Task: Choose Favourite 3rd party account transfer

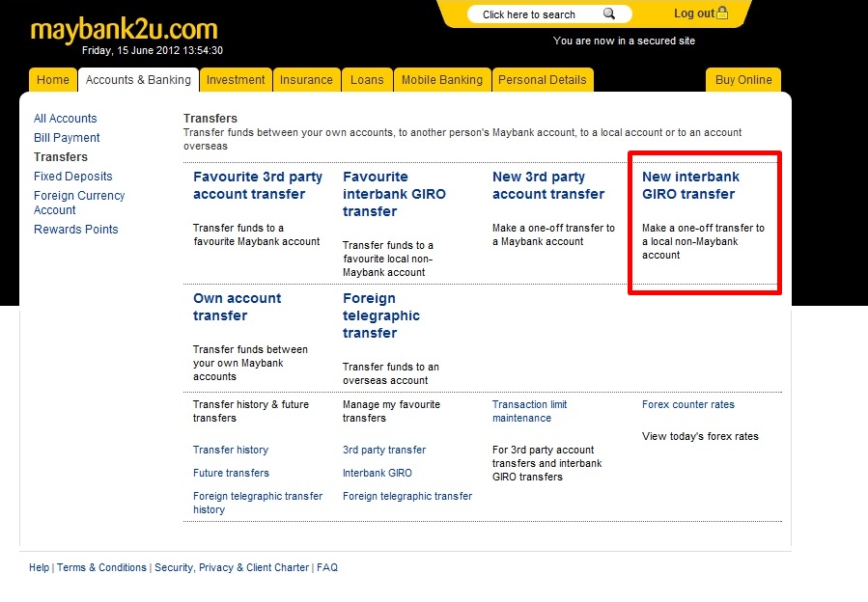Action: coord(258,185)
